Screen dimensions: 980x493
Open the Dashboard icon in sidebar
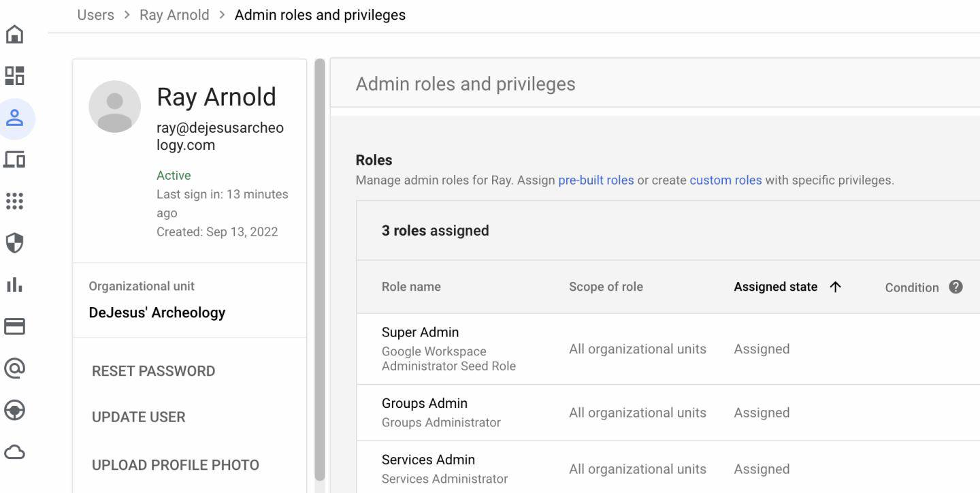click(x=14, y=76)
